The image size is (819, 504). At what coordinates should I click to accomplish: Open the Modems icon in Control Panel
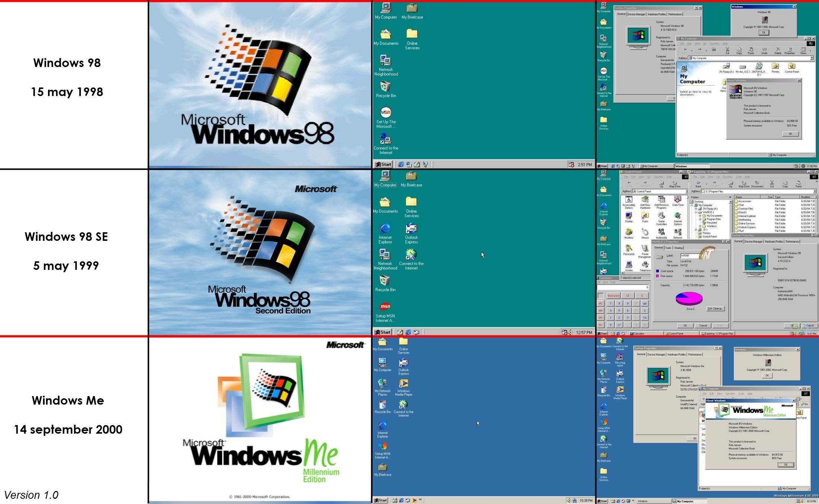tap(629, 234)
